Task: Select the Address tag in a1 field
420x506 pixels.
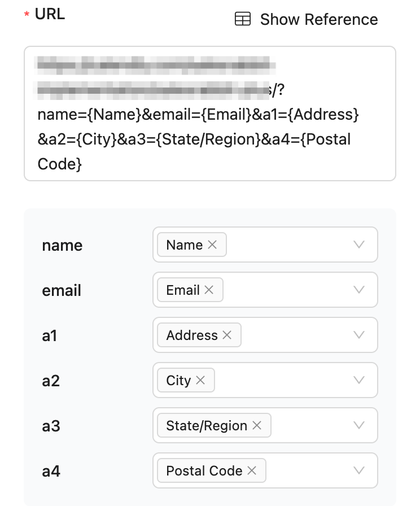Action: point(191,335)
